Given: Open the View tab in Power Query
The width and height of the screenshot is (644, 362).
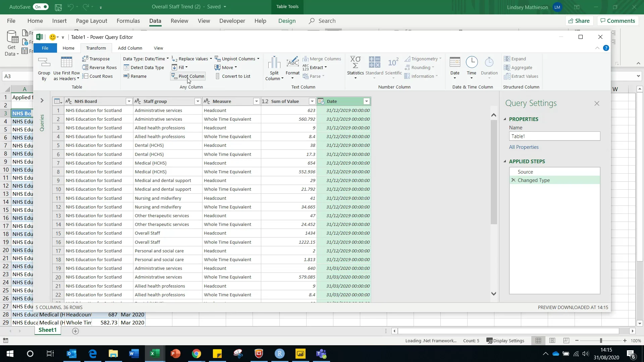Looking at the screenshot, I should coord(158,48).
